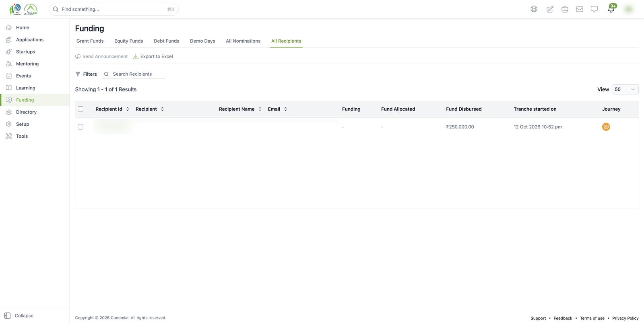Open the Support footer link
644x323 pixels.
(538, 318)
